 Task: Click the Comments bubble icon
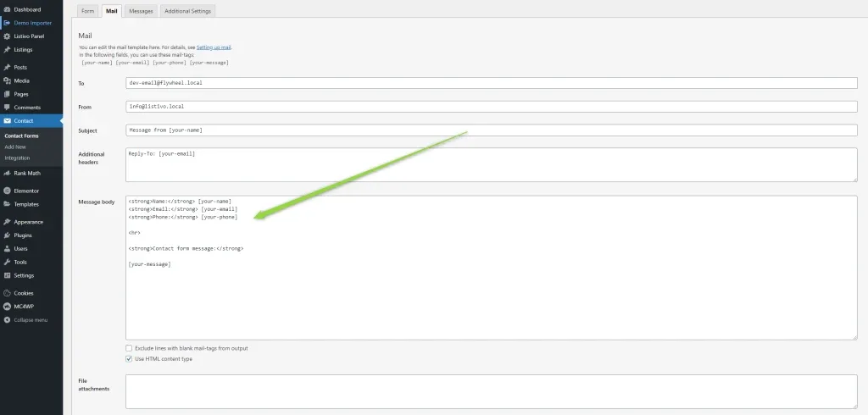pos(7,108)
